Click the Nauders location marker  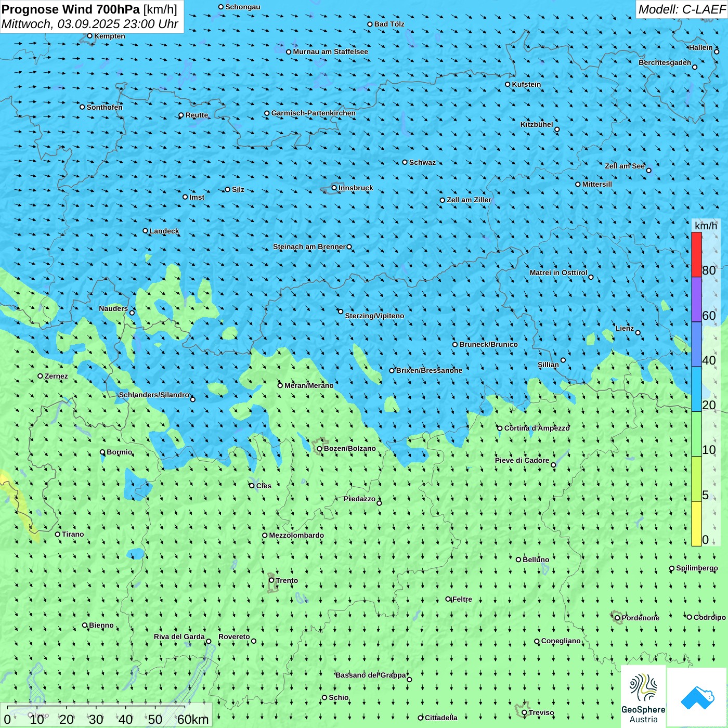pos(132,313)
